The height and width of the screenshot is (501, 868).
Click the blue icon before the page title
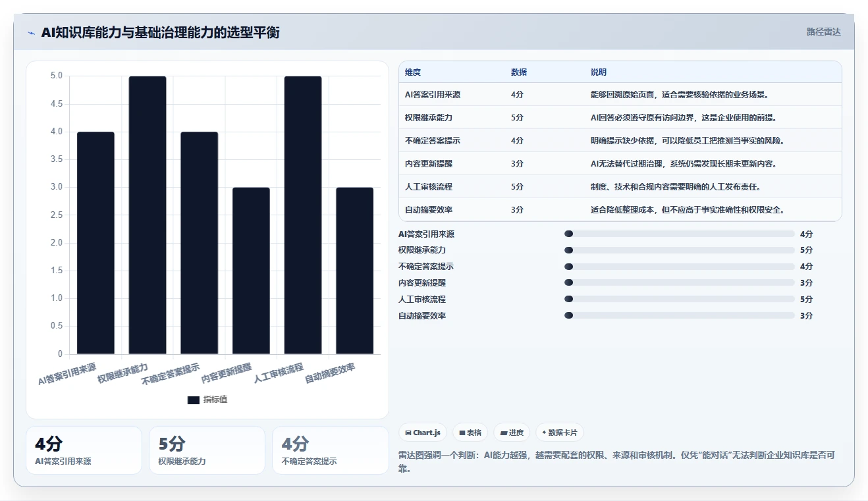pos(31,32)
